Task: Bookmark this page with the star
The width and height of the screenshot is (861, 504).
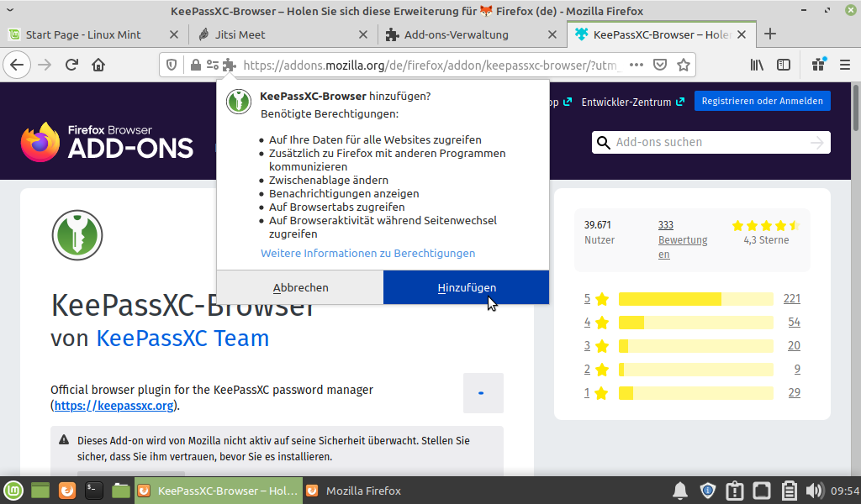Action: click(x=684, y=66)
